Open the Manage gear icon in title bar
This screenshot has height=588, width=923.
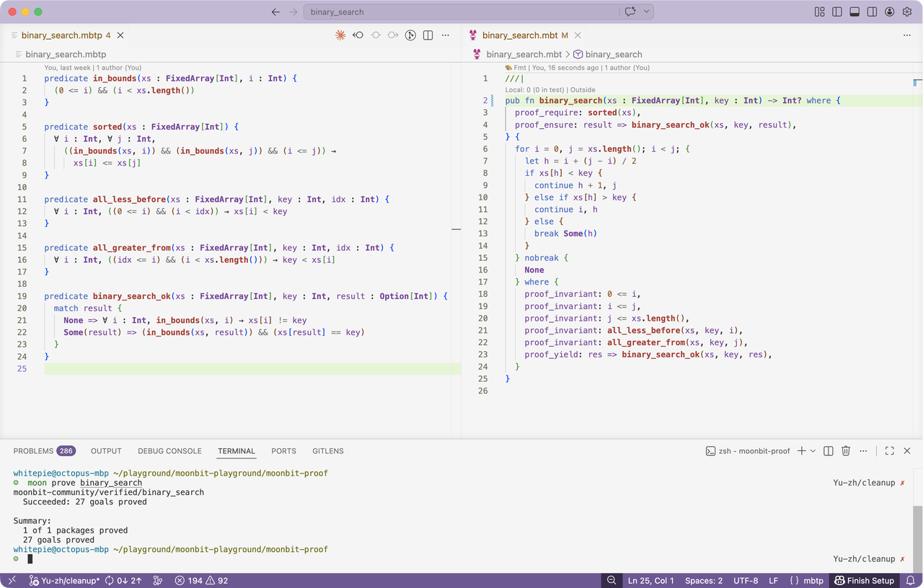907,12
